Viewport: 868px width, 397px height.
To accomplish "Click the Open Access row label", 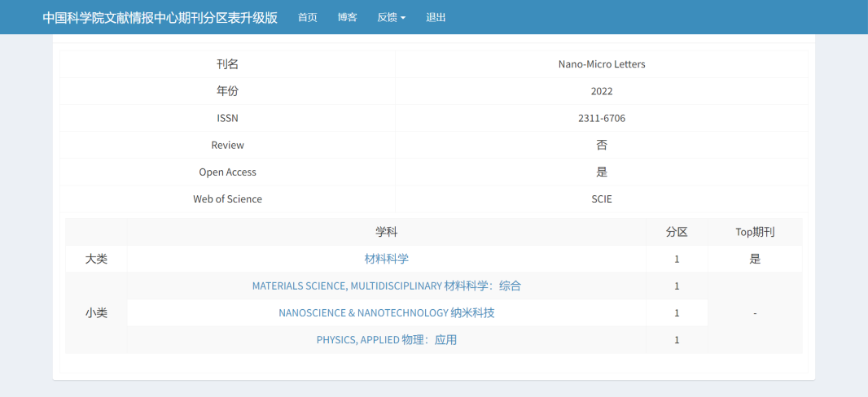I will [227, 172].
